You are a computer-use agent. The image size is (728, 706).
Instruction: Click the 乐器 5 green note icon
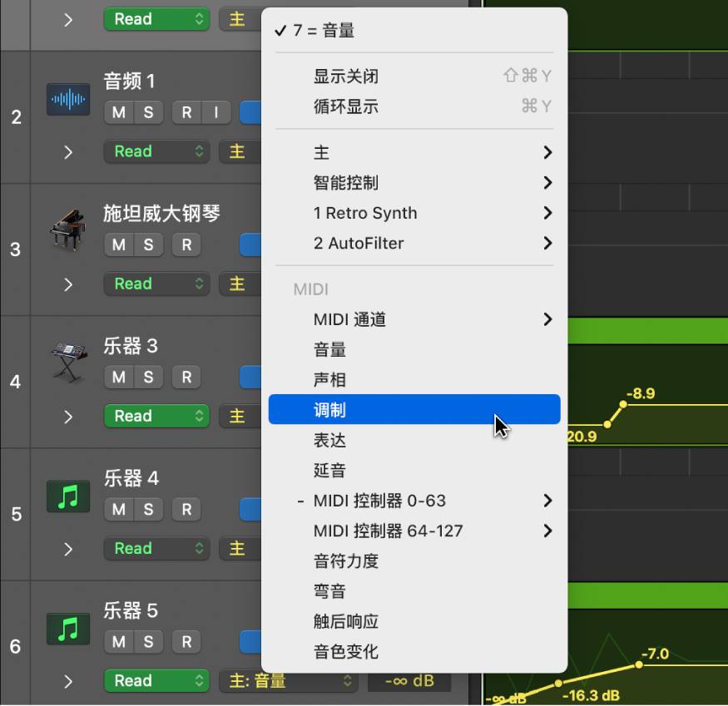pos(67,629)
